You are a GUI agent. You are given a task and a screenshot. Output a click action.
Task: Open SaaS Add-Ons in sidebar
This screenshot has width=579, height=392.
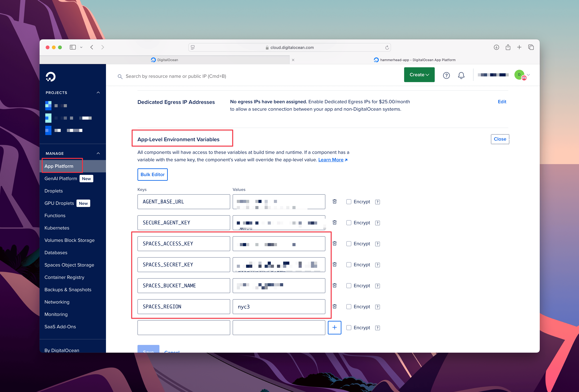point(60,327)
